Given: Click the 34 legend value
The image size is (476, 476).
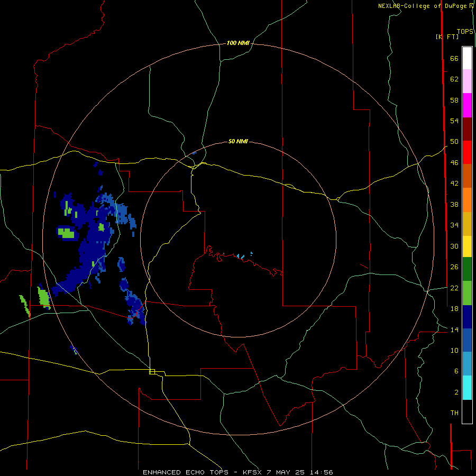Looking at the screenshot, I should point(454,225).
